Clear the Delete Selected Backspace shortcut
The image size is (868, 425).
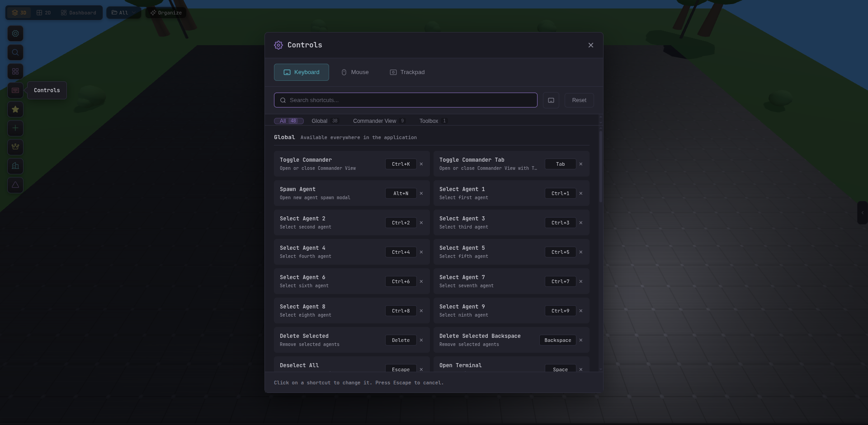(581, 340)
